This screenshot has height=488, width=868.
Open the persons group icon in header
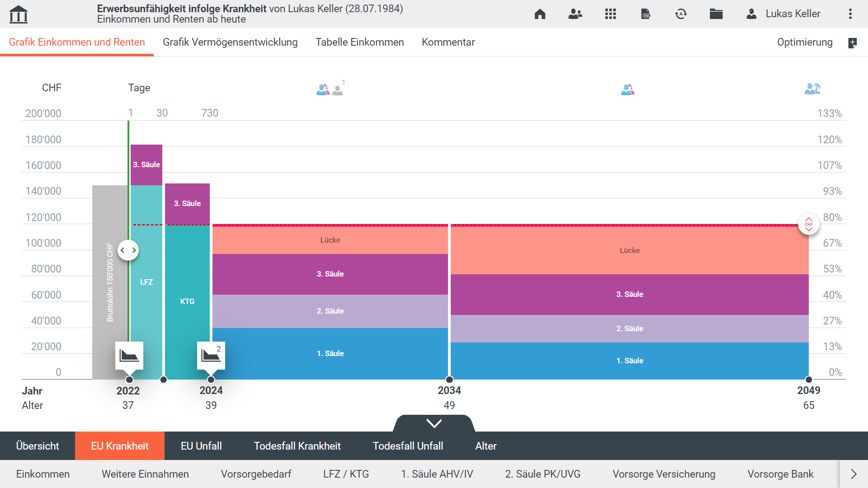pyautogui.click(x=575, y=14)
